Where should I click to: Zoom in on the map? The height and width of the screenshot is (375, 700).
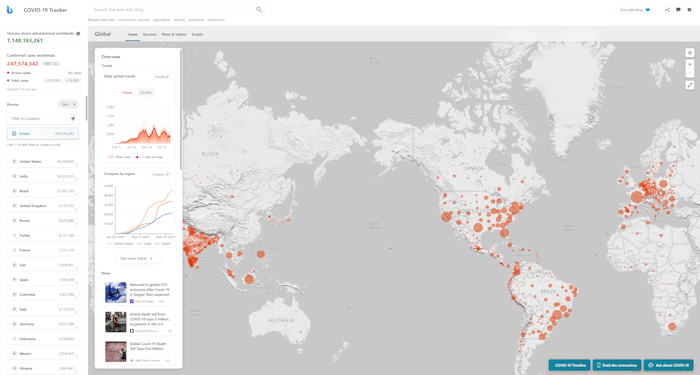(x=690, y=64)
